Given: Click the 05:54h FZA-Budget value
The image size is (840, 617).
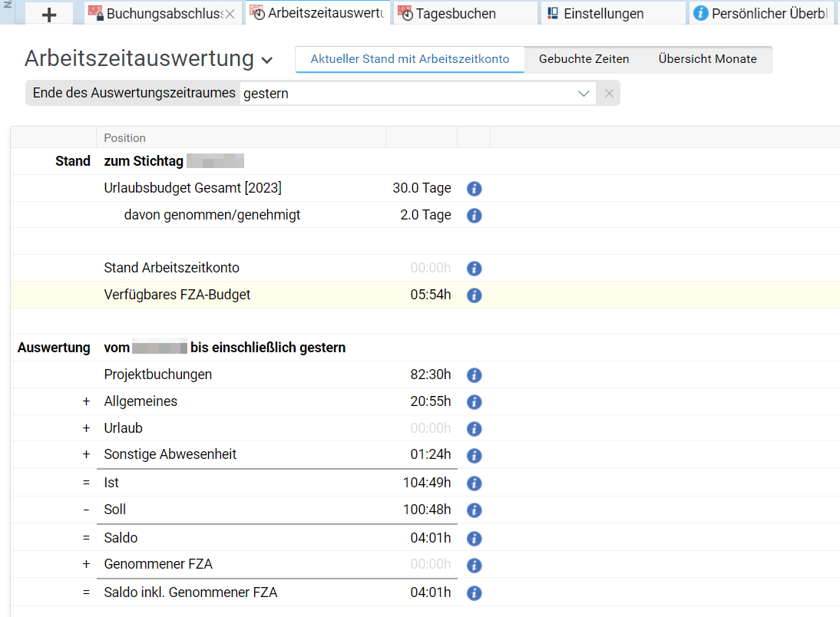Looking at the screenshot, I should [x=430, y=295].
